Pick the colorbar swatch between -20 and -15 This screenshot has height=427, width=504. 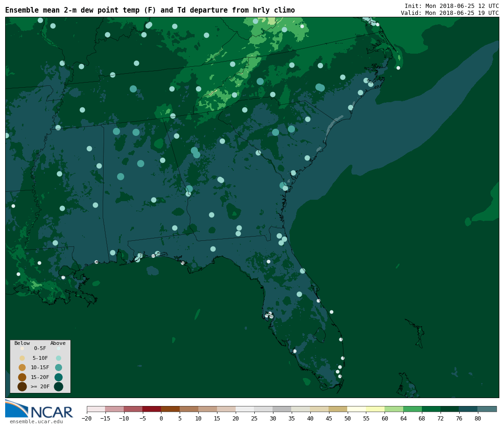[96, 409]
